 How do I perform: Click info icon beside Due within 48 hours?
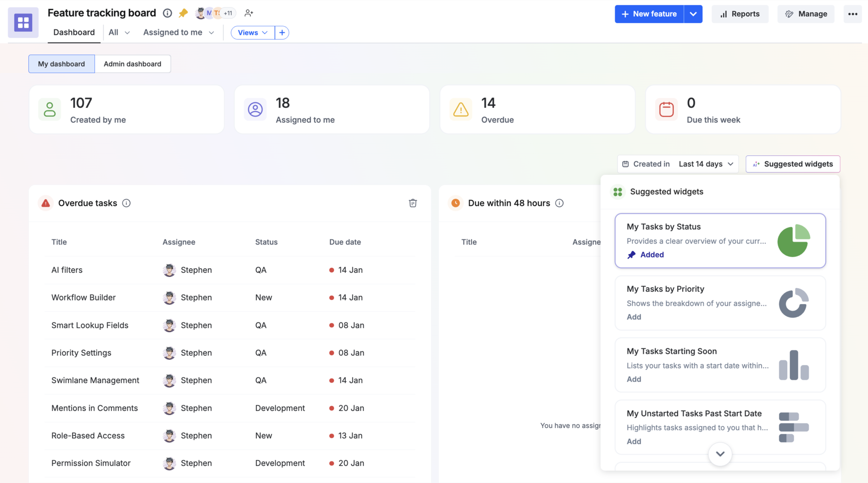(559, 203)
